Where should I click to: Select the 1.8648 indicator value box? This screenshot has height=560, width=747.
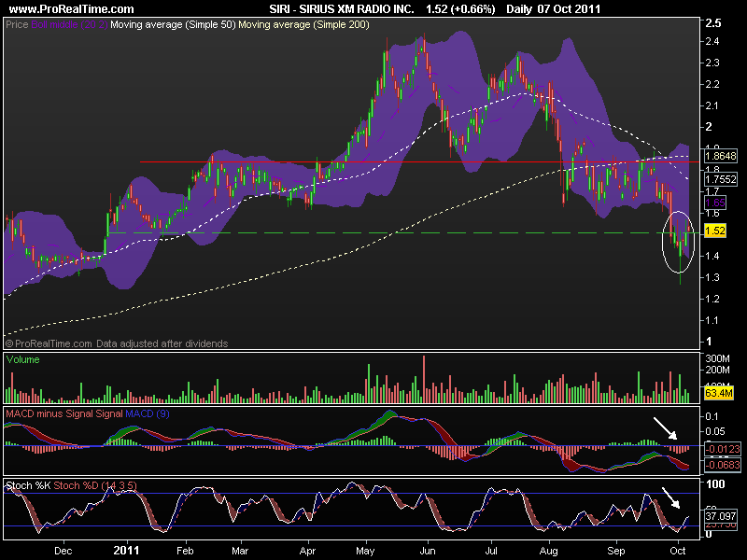tap(720, 156)
